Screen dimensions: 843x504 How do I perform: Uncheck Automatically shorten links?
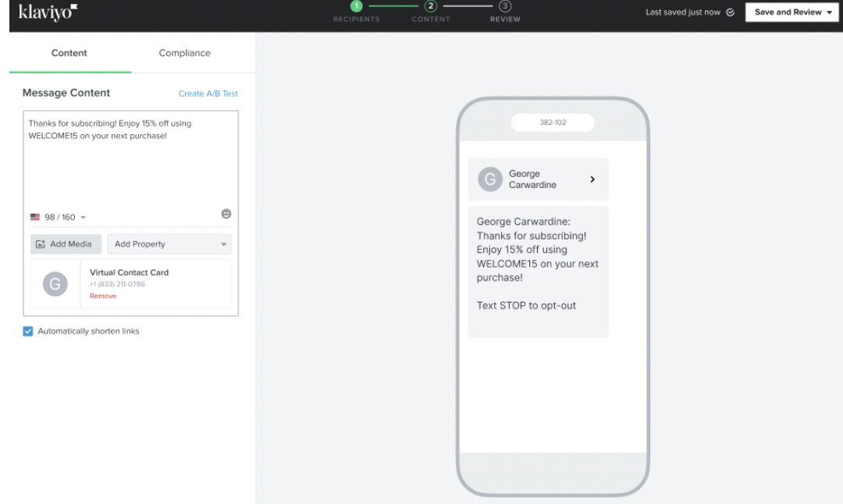click(28, 332)
